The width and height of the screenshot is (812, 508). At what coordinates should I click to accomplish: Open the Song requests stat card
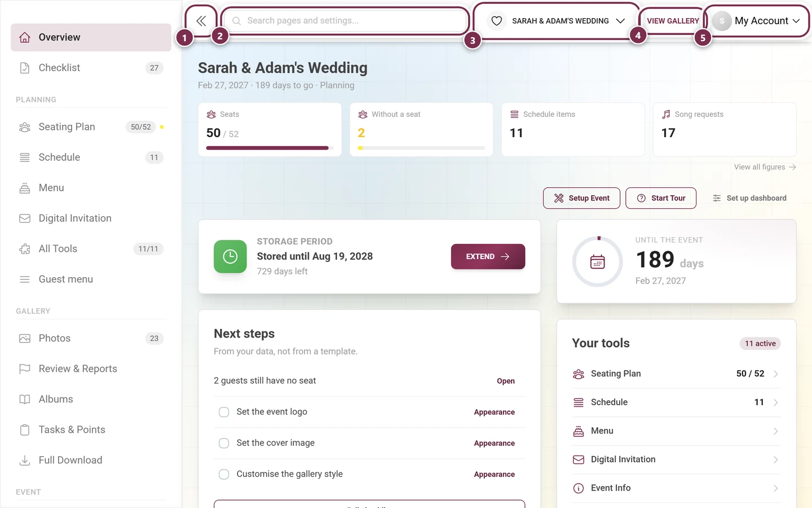(725, 129)
